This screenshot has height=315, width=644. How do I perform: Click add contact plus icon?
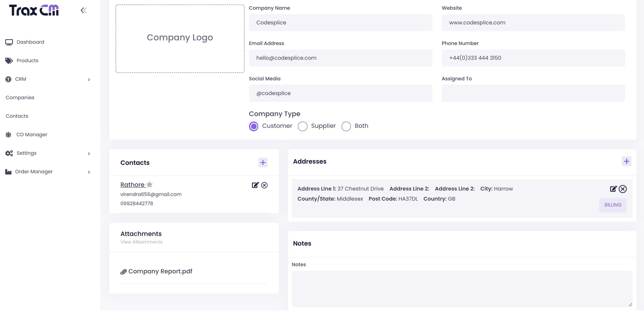(262, 163)
